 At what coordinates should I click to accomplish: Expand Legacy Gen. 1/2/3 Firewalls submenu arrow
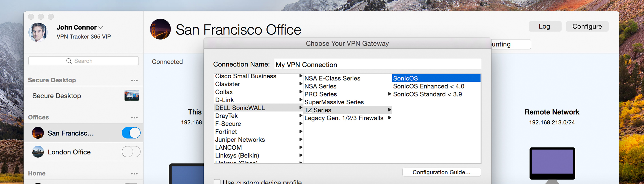[x=389, y=118]
